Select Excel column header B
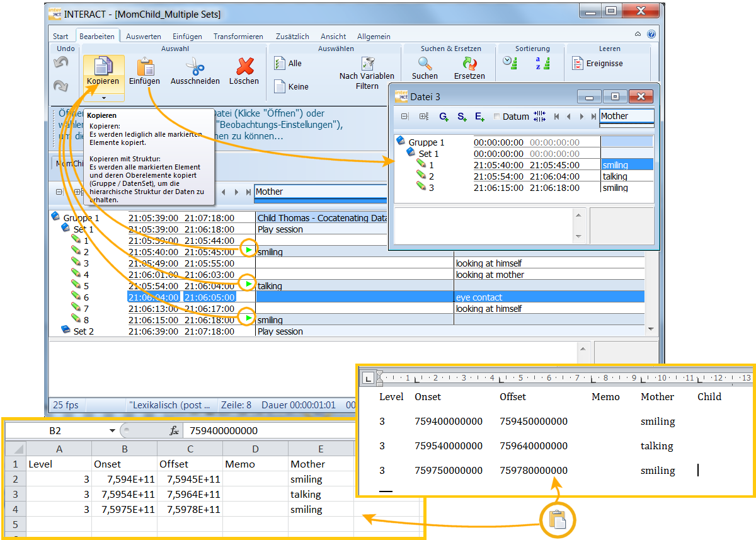The height and width of the screenshot is (540, 756). coord(125,449)
